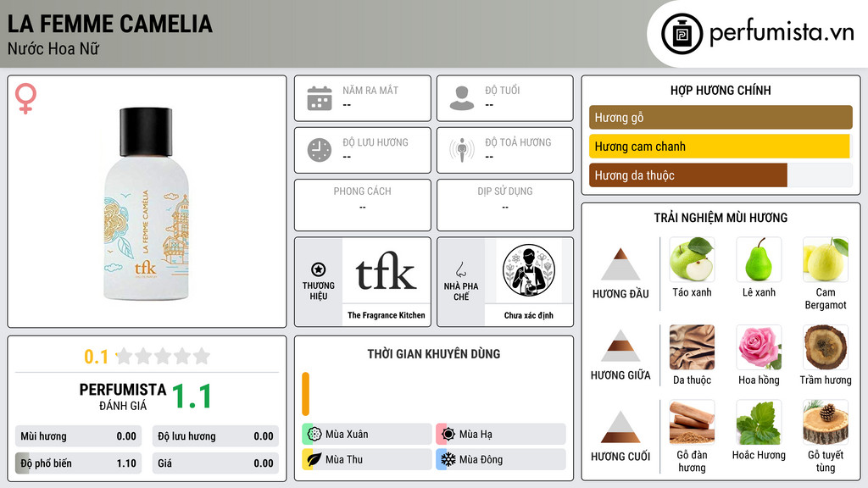Click the star badge Thương hiệu icon

319,269
